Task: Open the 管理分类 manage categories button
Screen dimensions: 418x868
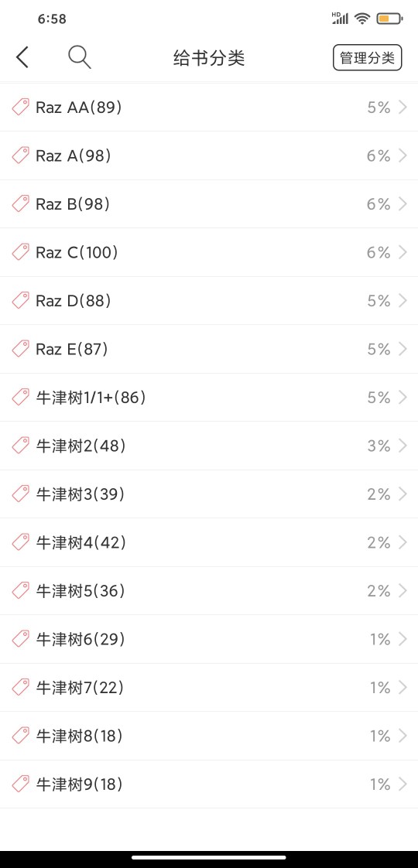Action: pos(367,57)
